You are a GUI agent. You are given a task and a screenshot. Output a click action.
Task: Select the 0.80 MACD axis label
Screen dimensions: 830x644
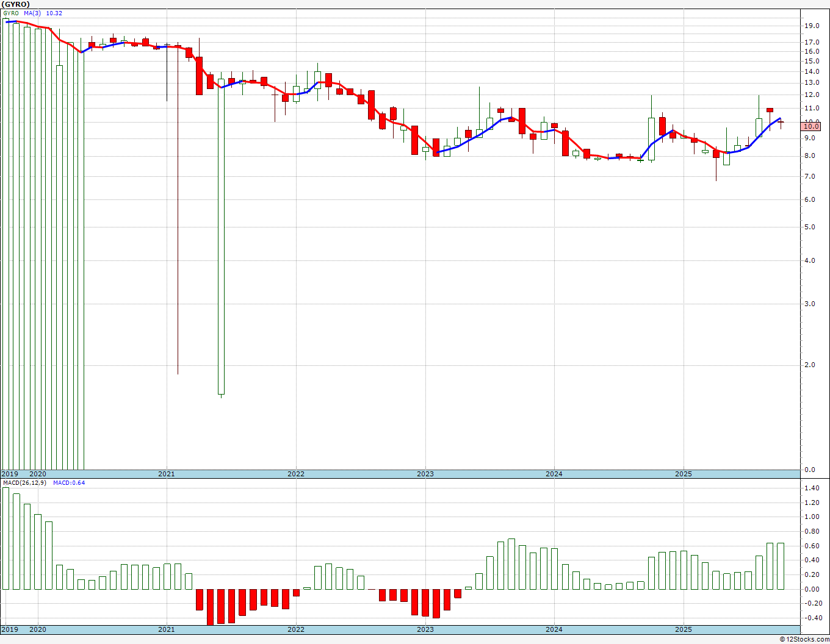[x=812, y=531]
